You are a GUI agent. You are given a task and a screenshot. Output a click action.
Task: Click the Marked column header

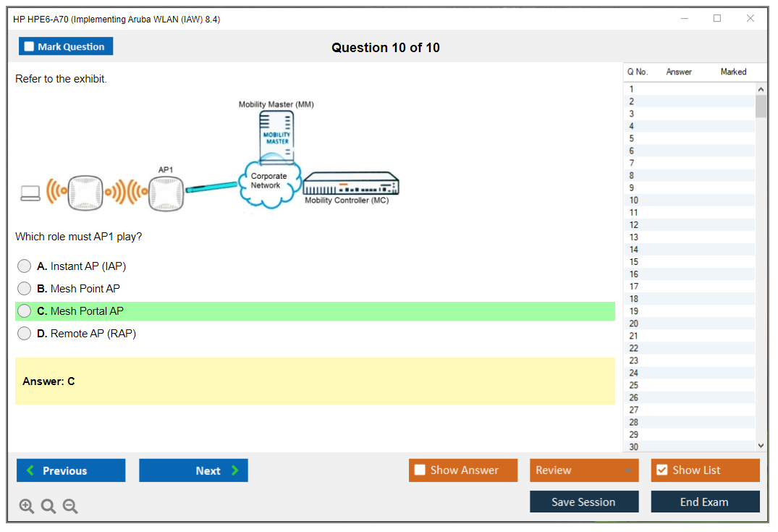(733, 72)
